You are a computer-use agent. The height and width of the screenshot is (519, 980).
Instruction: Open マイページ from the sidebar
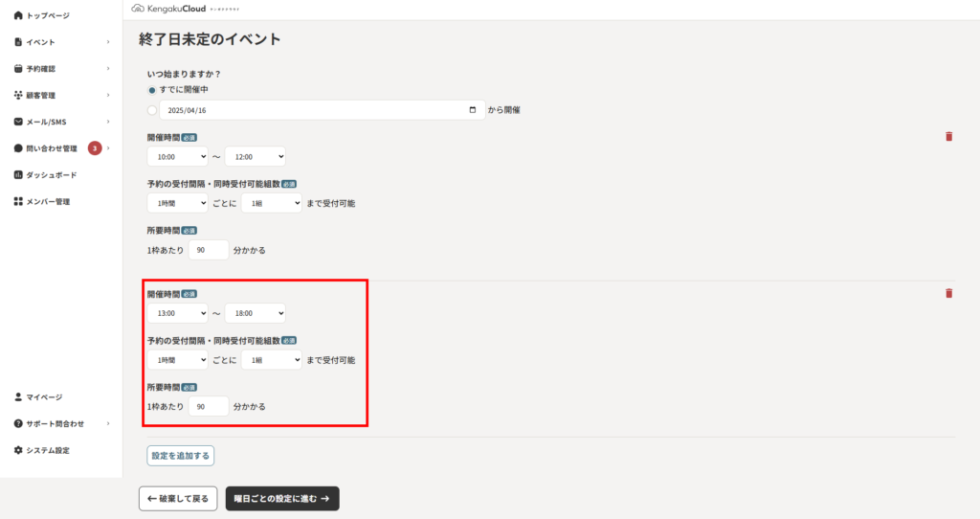(44, 397)
